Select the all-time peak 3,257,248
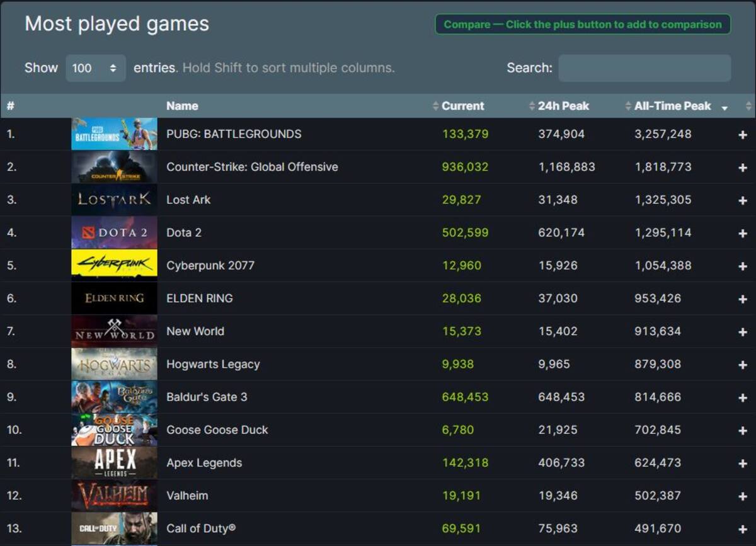This screenshot has width=756, height=546. point(663,134)
